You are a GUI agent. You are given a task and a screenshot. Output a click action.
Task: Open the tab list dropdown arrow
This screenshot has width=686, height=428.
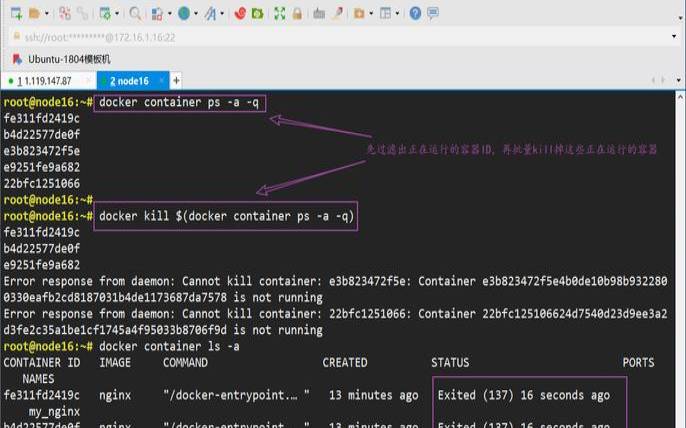click(679, 80)
